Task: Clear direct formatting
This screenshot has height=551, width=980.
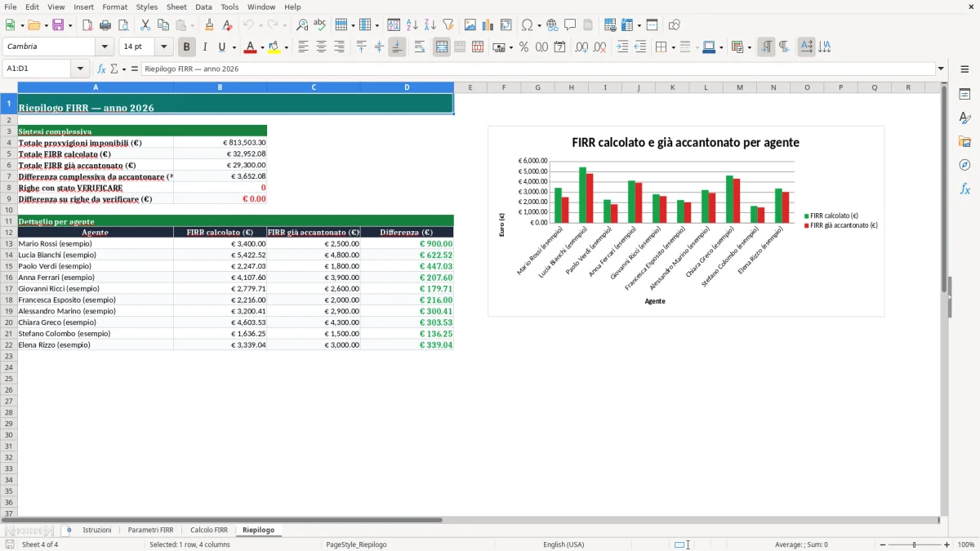Action: [228, 24]
